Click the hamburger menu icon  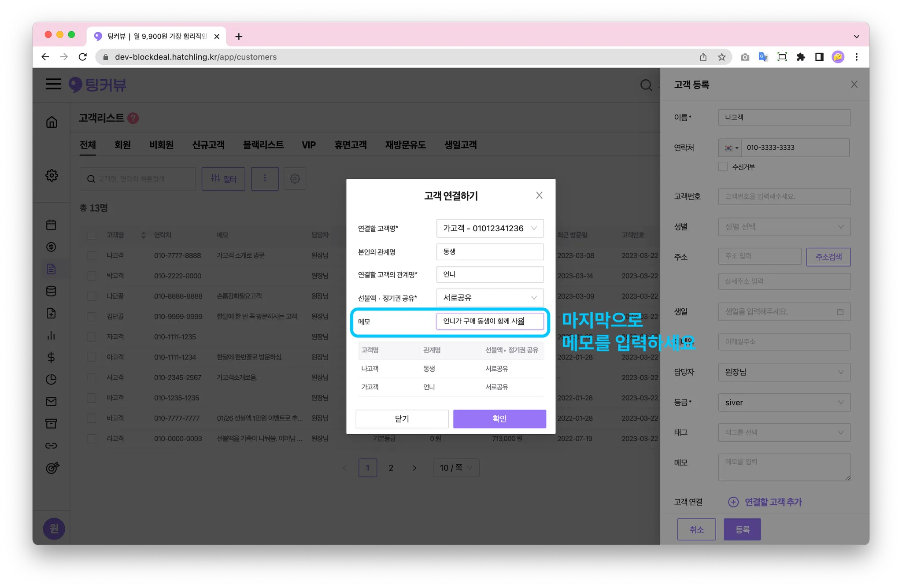(53, 84)
